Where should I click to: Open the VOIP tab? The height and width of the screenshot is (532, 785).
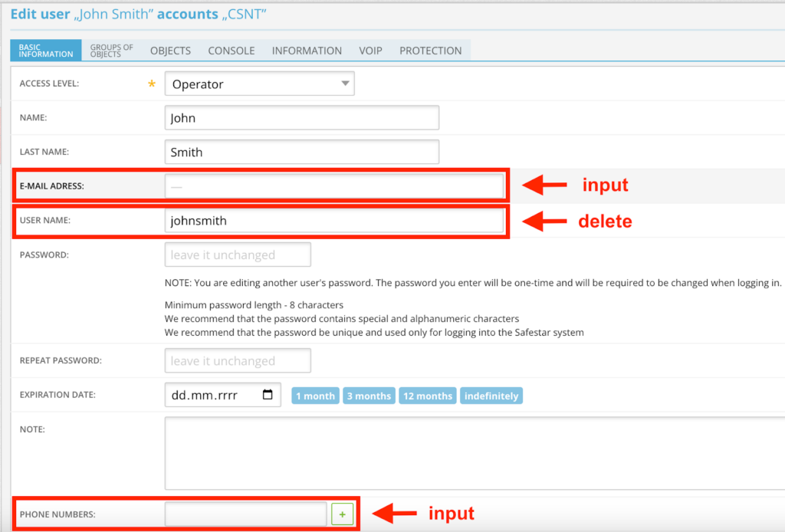click(x=370, y=51)
